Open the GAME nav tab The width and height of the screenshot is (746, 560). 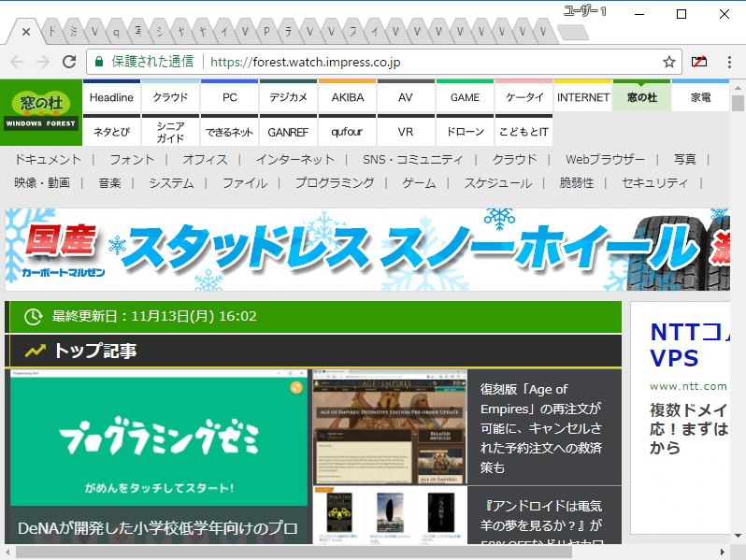pos(465,97)
